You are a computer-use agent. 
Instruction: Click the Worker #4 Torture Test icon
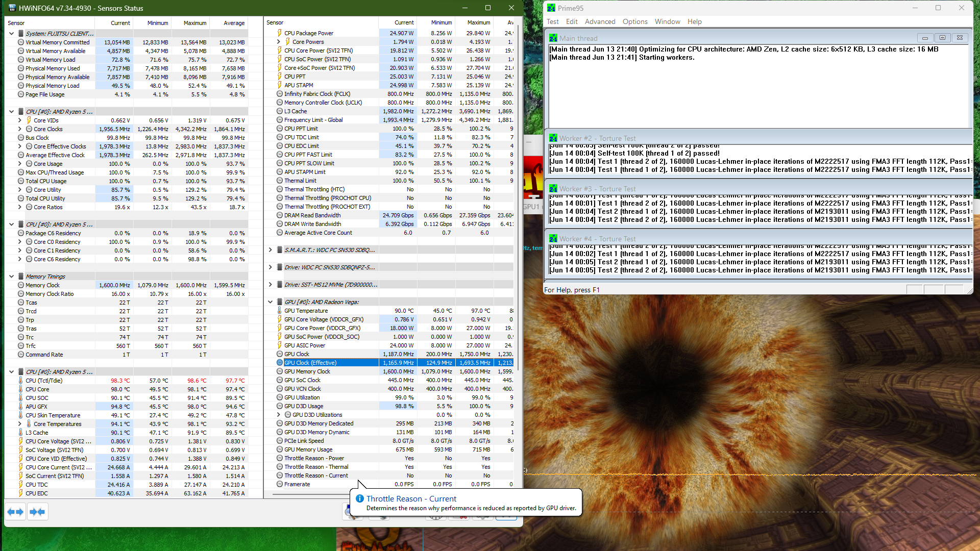(x=553, y=239)
